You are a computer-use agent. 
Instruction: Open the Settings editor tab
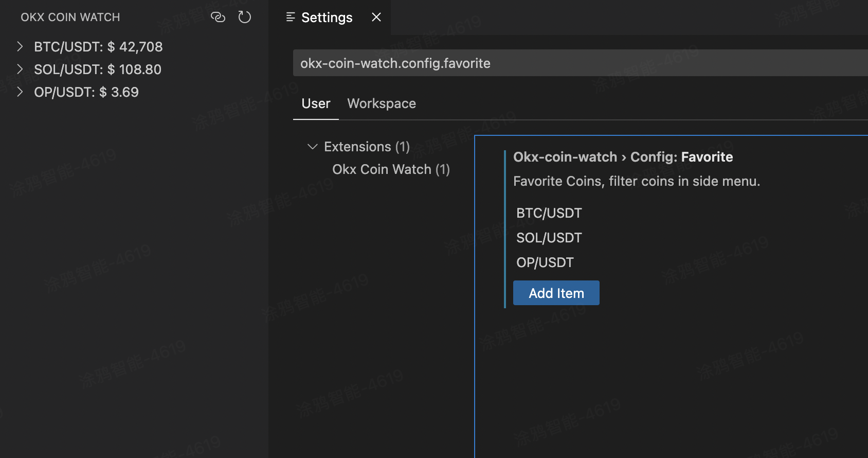(327, 17)
